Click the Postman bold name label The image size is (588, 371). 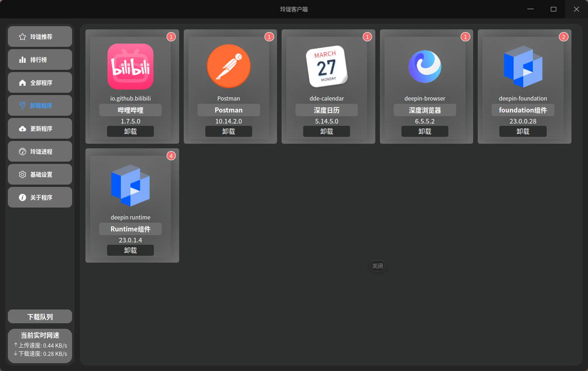tap(229, 110)
